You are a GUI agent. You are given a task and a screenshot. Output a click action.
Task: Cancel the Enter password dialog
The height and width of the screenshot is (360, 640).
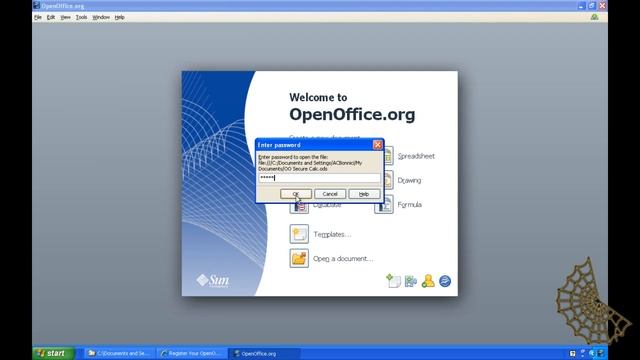tap(330, 194)
